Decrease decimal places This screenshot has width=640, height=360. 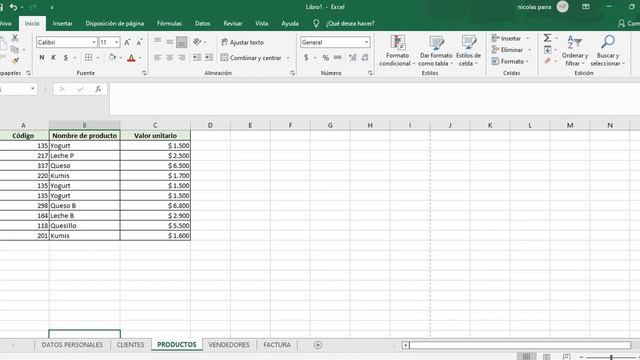(x=365, y=58)
